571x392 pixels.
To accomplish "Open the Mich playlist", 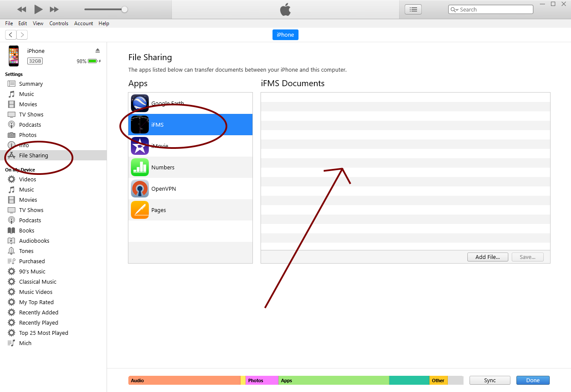I will tap(25, 343).
